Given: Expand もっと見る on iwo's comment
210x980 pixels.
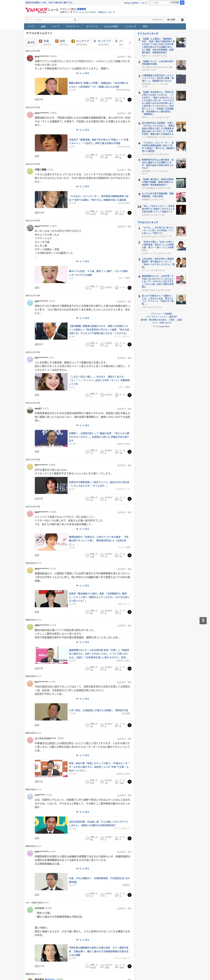Looking at the screenshot, I should (x=83, y=130).
